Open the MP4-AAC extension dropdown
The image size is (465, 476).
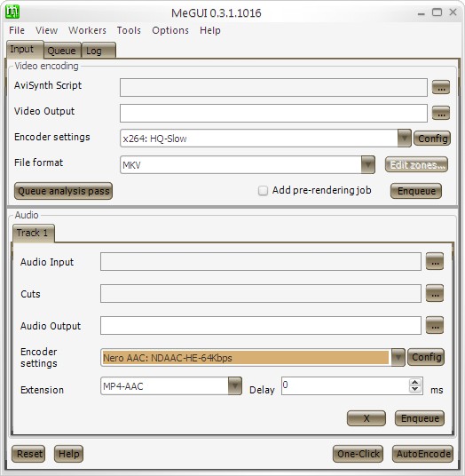(x=235, y=385)
